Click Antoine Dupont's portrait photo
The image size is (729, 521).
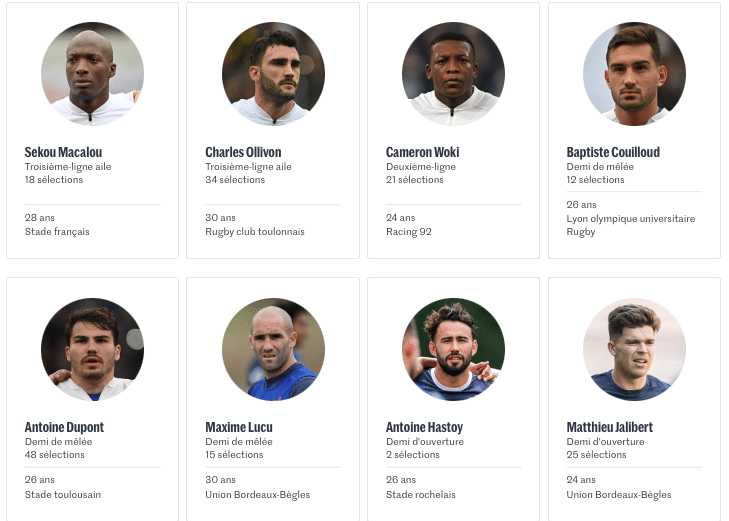coord(93,349)
